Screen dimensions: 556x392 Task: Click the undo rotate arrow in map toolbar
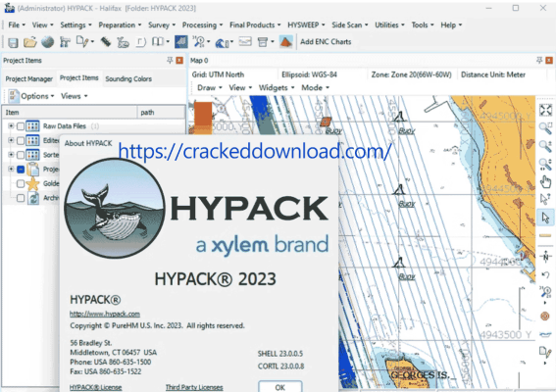[x=545, y=274]
